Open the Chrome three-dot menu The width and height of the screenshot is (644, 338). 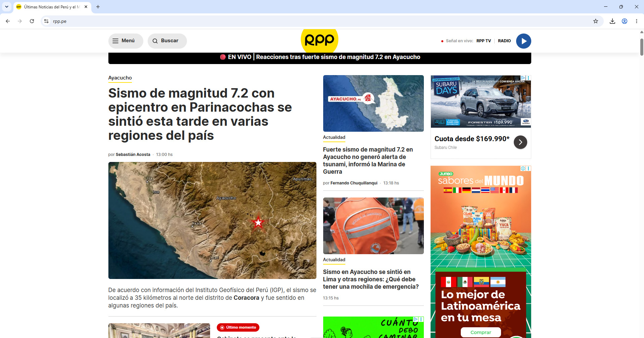point(637,21)
